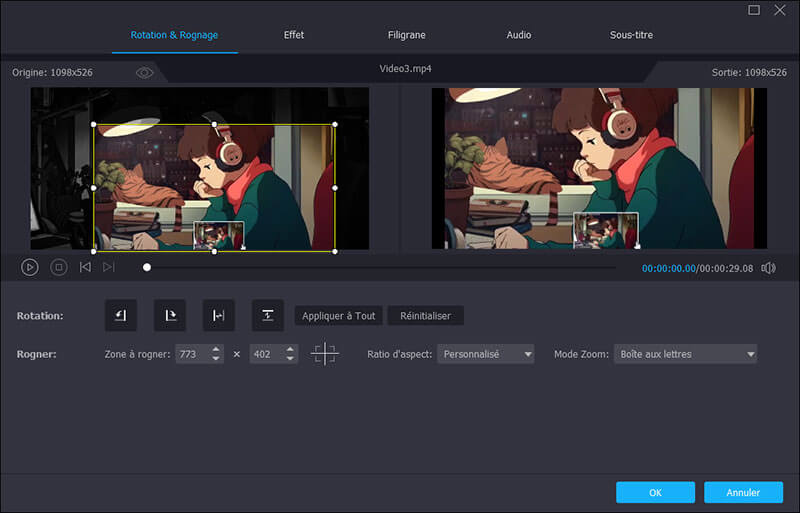The width and height of the screenshot is (800, 513).
Task: Flip video vertically
Action: point(268,315)
